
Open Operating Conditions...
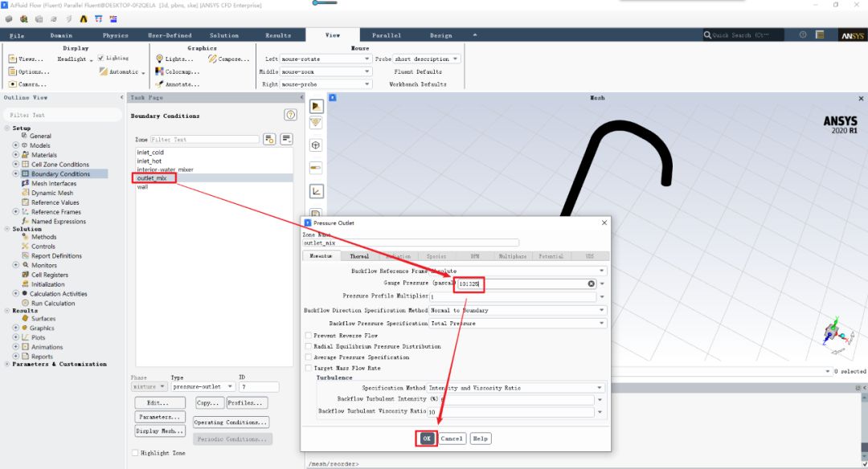tap(231, 422)
